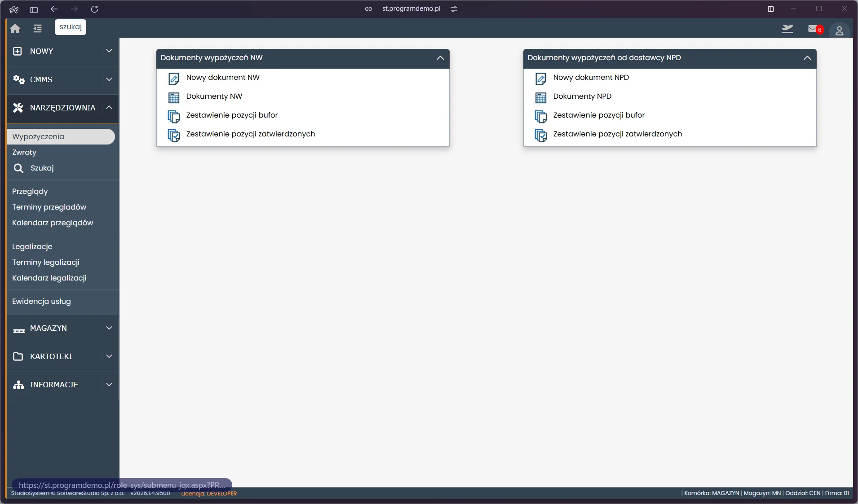The height and width of the screenshot is (504, 858).
Task: Click the Dokumenty NPD table icon
Action: click(x=541, y=97)
